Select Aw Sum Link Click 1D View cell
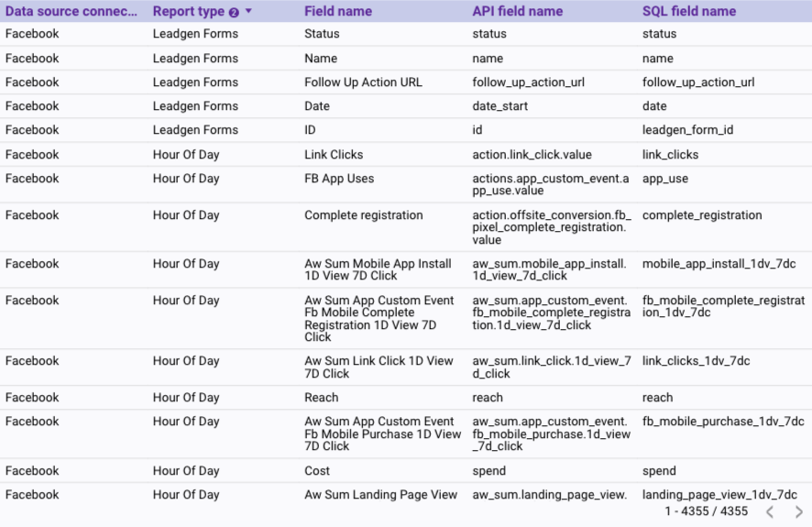Image resolution: width=812 pixels, height=527 pixels. coord(379,367)
